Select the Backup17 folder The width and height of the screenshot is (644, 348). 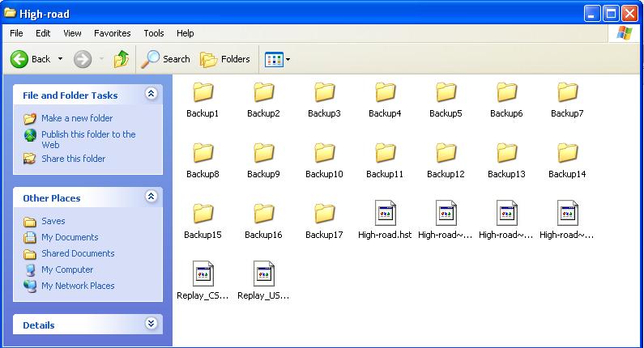tap(324, 214)
